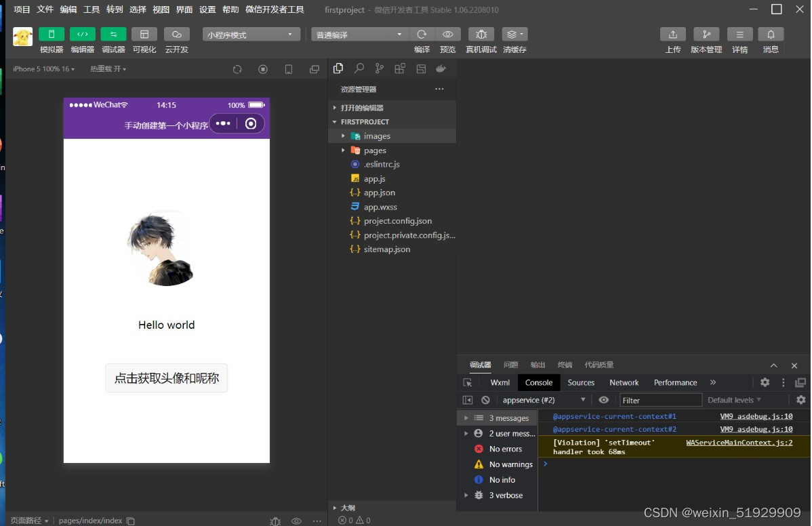Open the clear cache layers icon
The image size is (812, 526).
[x=514, y=34]
